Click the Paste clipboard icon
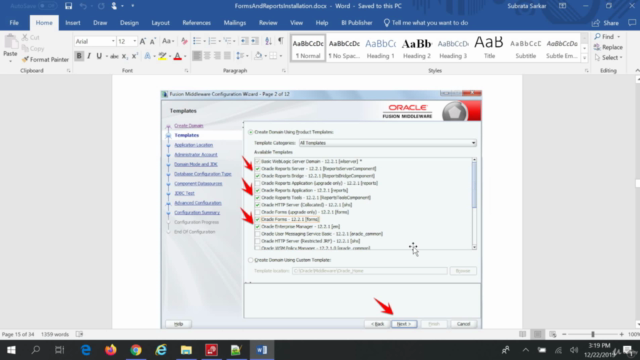Screen dimensions: 640x360 (x=11, y=42)
